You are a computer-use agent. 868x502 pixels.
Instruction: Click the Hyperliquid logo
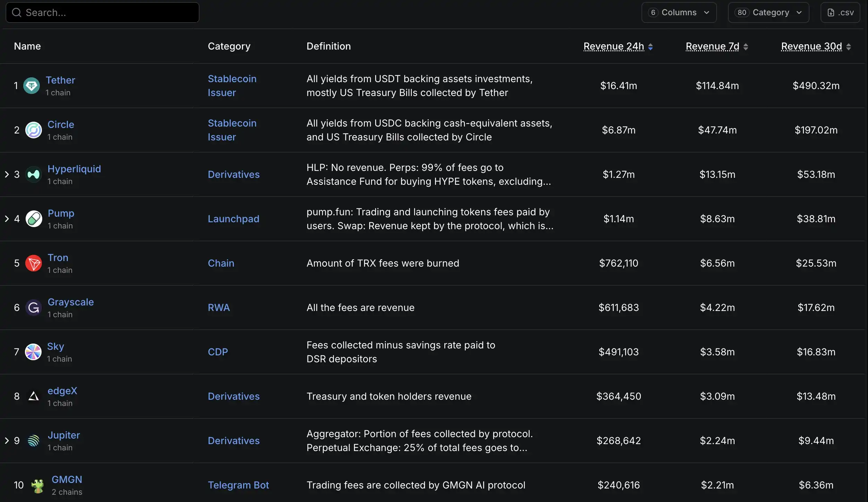pyautogui.click(x=33, y=174)
